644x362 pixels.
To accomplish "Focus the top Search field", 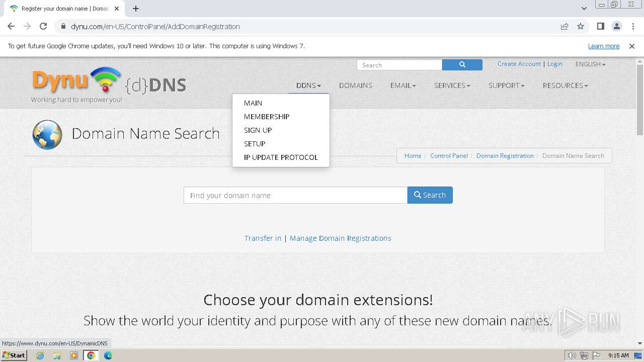I will 399,65.
